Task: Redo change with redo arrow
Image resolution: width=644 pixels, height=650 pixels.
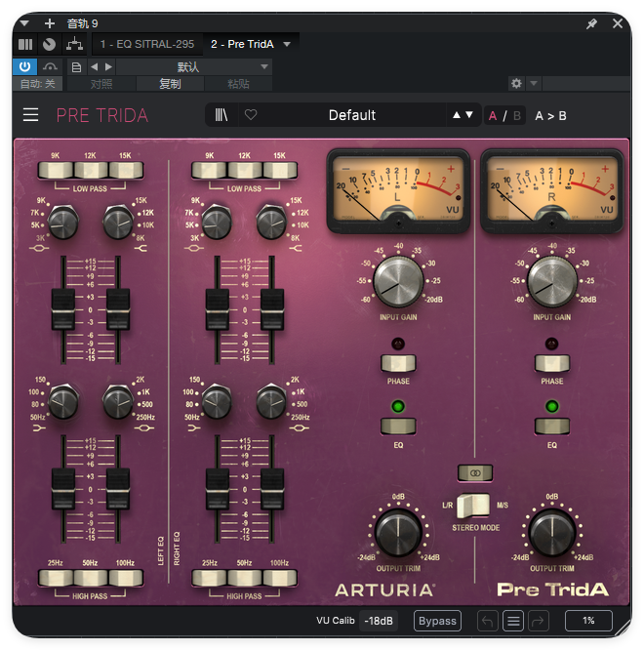Action: 539,621
